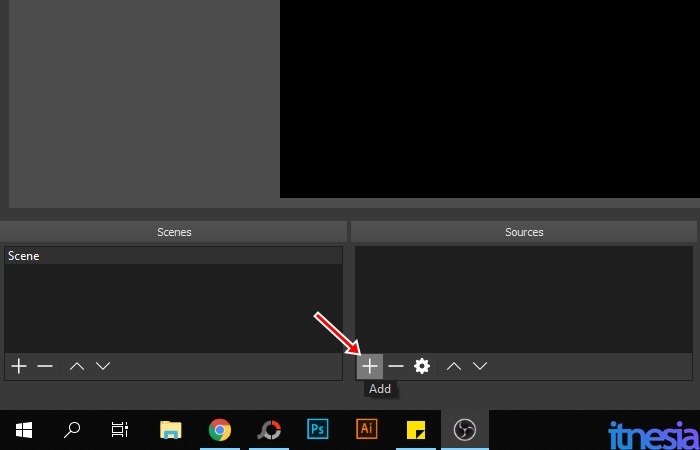Move source down in Sources list
The image size is (700, 450).
pyautogui.click(x=480, y=367)
